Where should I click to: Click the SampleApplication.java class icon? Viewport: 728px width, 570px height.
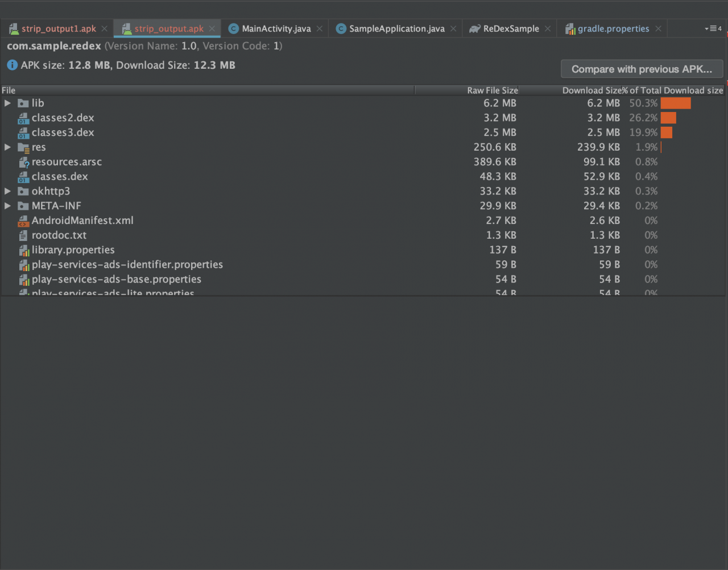click(x=341, y=28)
